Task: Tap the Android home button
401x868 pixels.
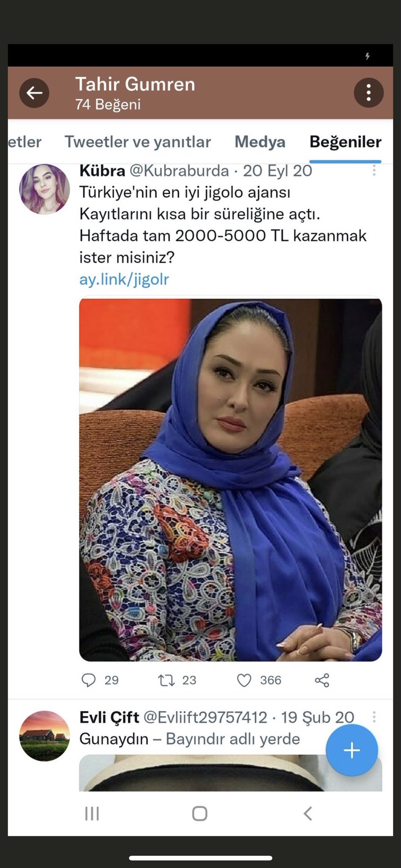Action: (x=199, y=813)
